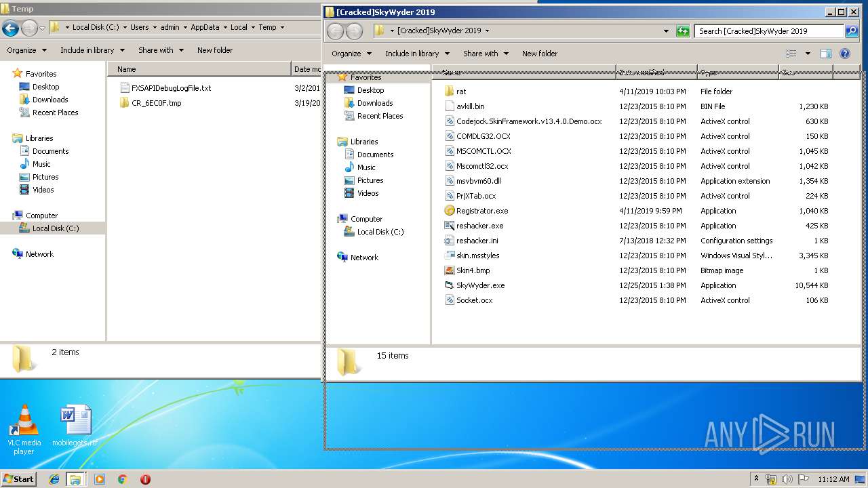Select the avkill.bin file icon

[x=449, y=106]
